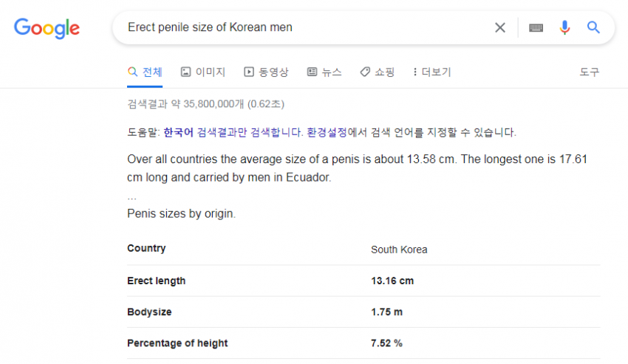The width and height of the screenshot is (628, 364).
Task: Switch to the 이미지 tab
Action: point(203,72)
